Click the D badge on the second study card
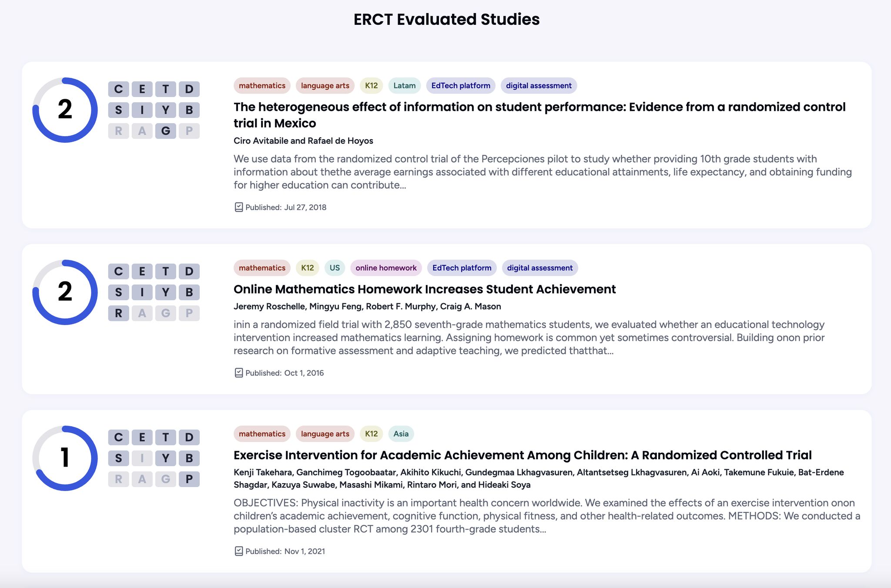Image resolution: width=891 pixels, height=588 pixels. click(x=189, y=271)
